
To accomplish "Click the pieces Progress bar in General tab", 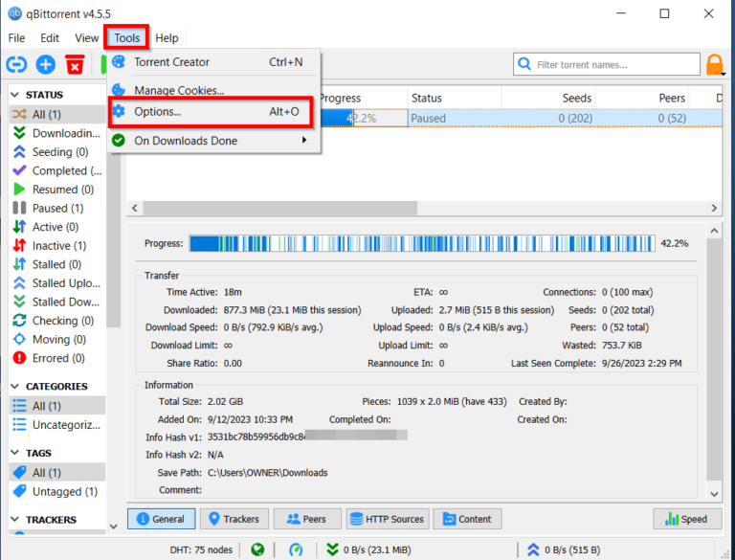I will (422, 243).
